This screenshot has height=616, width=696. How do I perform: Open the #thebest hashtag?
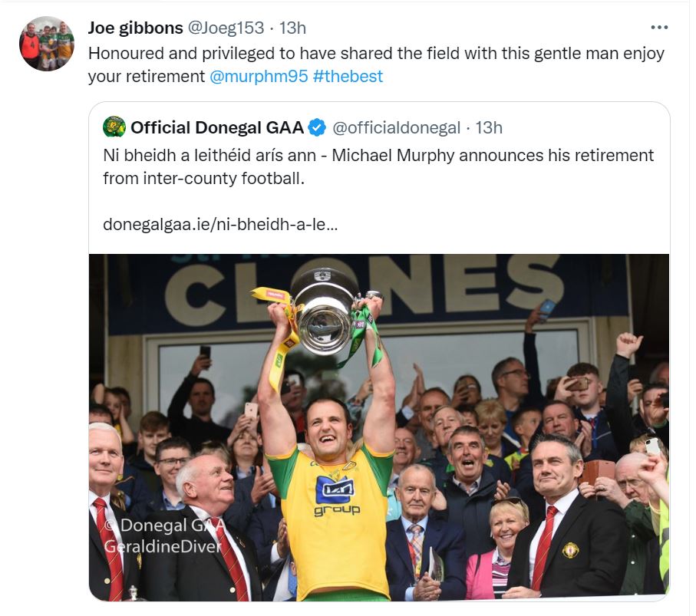(x=348, y=77)
